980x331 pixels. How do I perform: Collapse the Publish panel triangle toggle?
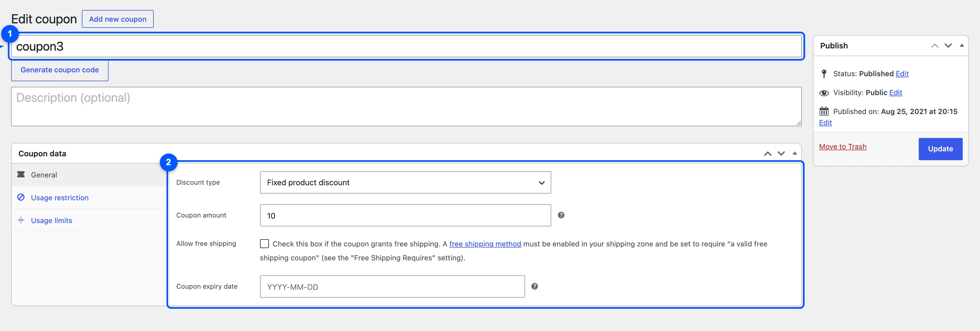pyautogui.click(x=962, y=45)
